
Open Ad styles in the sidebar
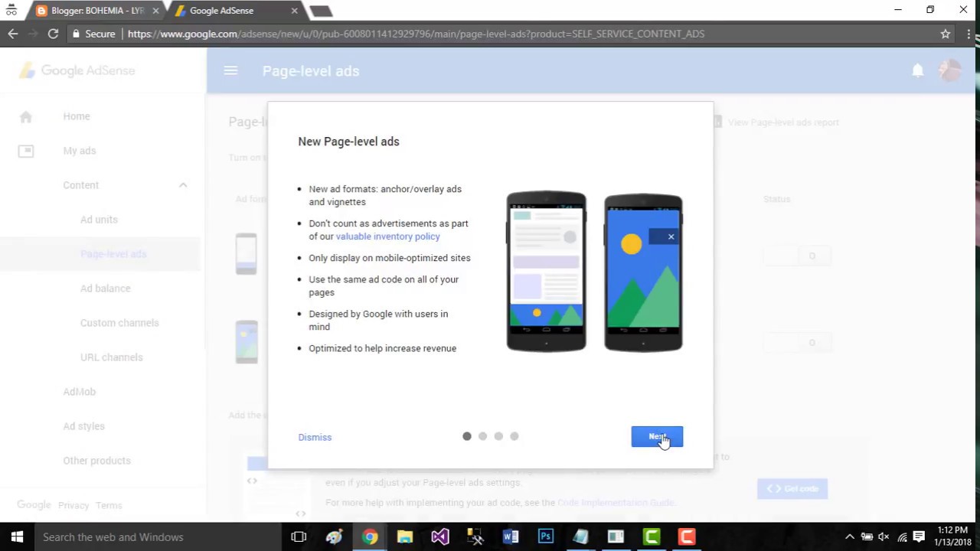tap(84, 426)
